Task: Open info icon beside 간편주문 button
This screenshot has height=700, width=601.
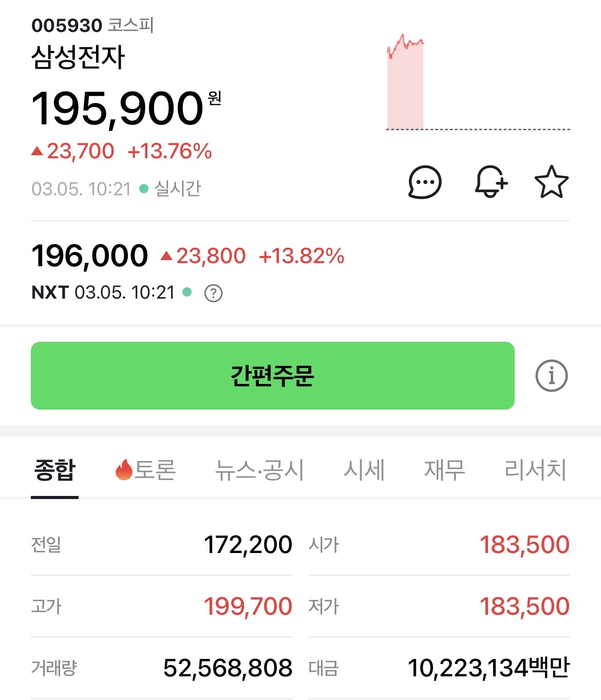Action: click(x=551, y=376)
